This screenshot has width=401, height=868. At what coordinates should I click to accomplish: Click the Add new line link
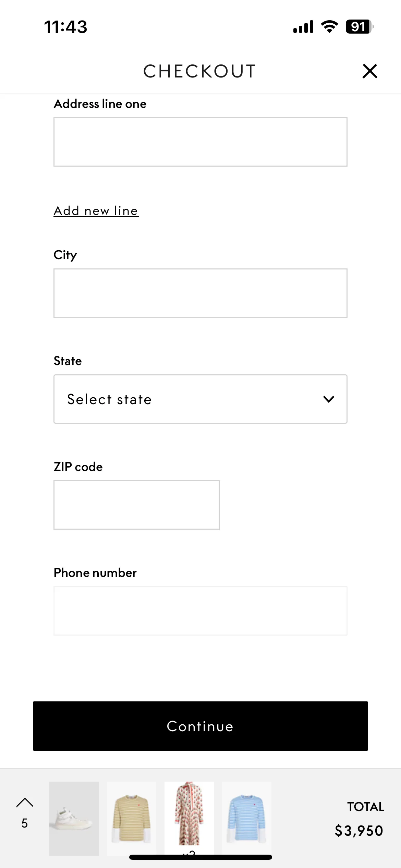(96, 211)
